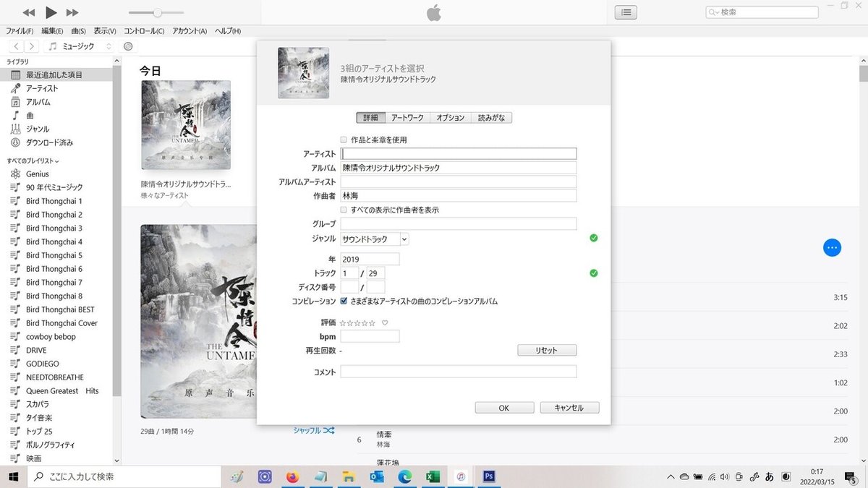
Task: Open Photoshop from the taskbar
Action: [489, 476]
